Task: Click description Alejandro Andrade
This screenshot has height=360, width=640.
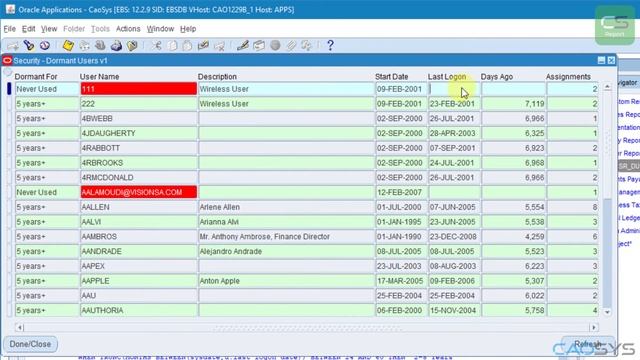Action: coord(286,251)
